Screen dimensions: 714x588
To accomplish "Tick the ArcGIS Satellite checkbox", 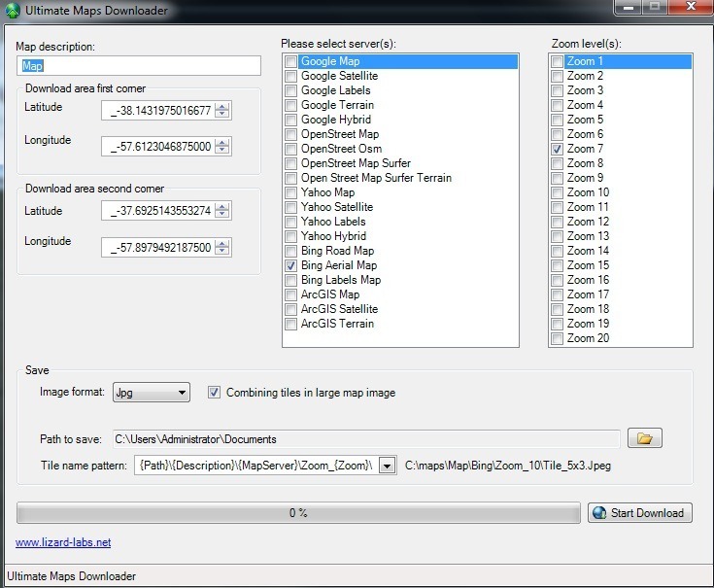I will [x=290, y=309].
